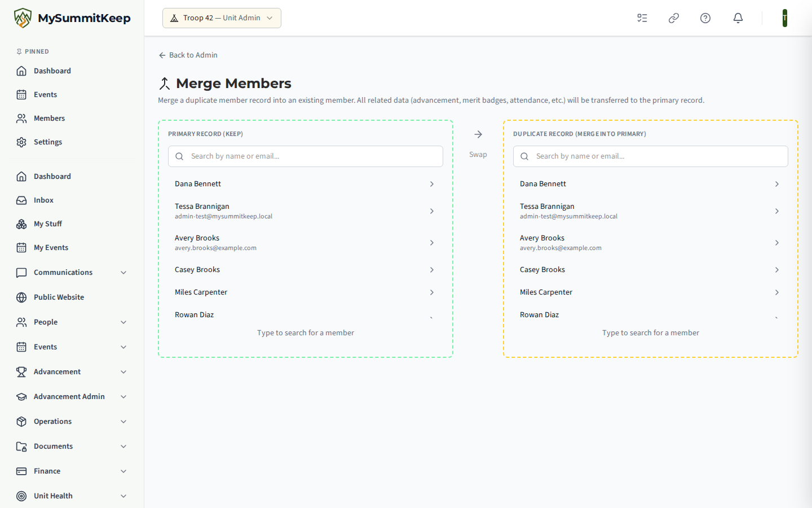Screen dimensions: 812x508
Task: Click the Finance card icon
Action: [21, 471]
